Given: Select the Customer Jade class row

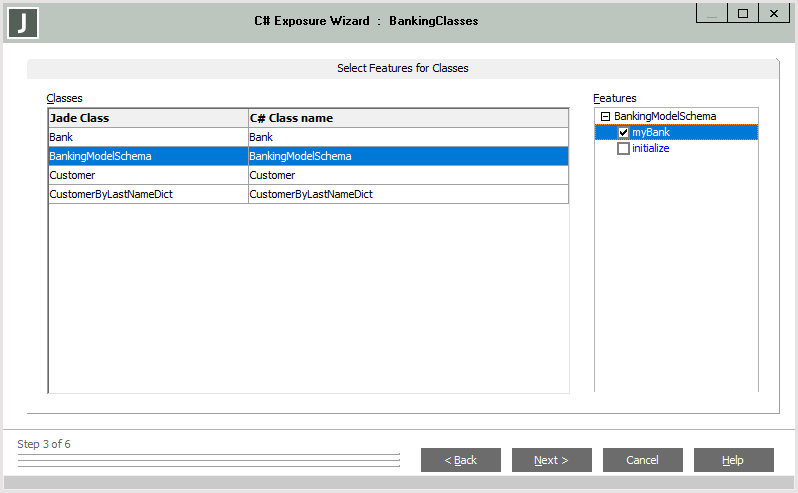Looking at the screenshot, I should 148,175.
